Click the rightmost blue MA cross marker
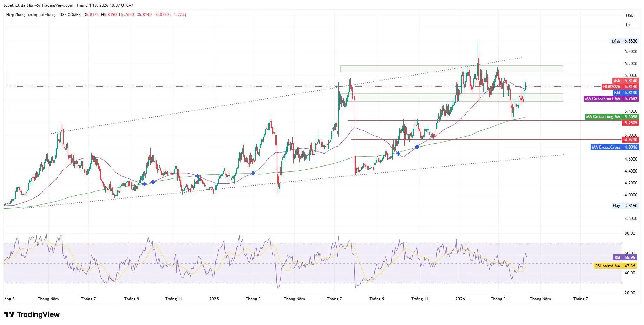This screenshot has height=325, width=644. 417,147
